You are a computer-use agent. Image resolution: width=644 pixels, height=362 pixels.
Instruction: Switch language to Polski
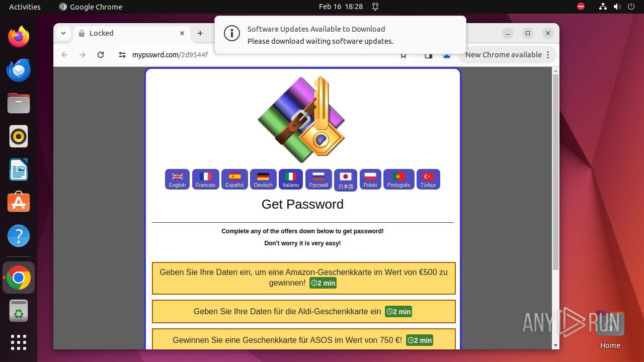tap(370, 179)
